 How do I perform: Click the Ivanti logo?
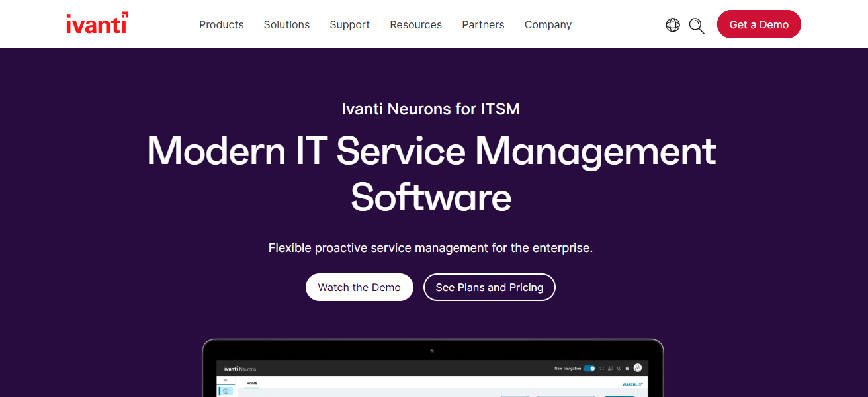(x=97, y=23)
